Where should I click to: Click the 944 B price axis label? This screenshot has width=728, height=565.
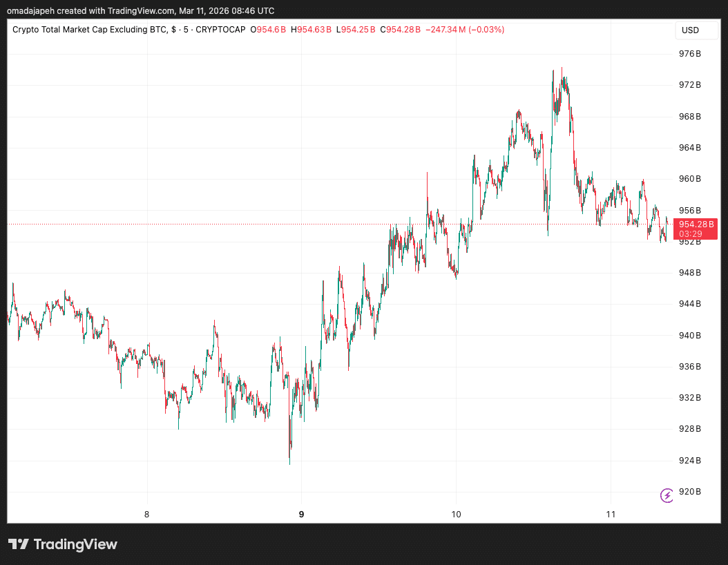click(690, 304)
